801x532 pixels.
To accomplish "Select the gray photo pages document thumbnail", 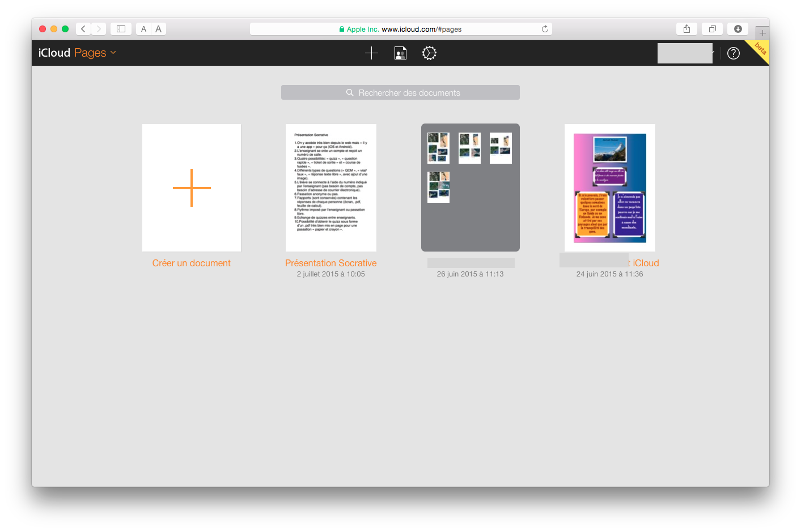I will tap(470, 188).
